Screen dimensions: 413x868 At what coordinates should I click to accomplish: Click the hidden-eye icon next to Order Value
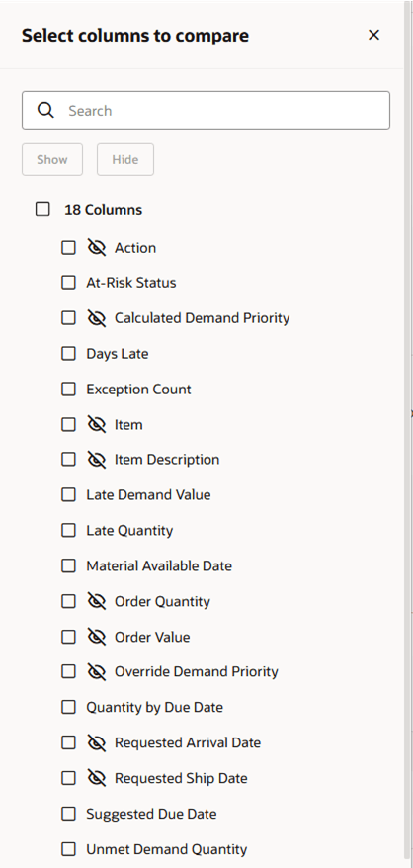pyautogui.click(x=96, y=637)
